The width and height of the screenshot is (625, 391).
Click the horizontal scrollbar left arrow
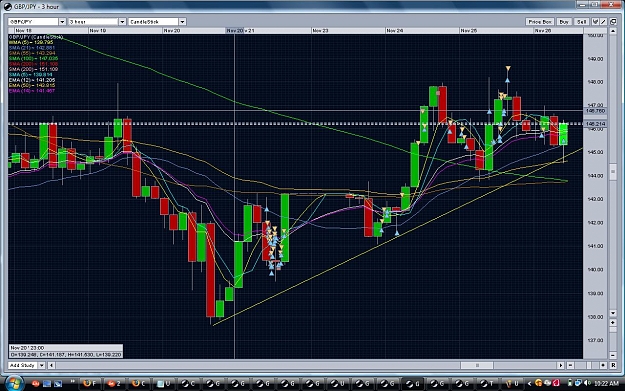click(x=51, y=365)
